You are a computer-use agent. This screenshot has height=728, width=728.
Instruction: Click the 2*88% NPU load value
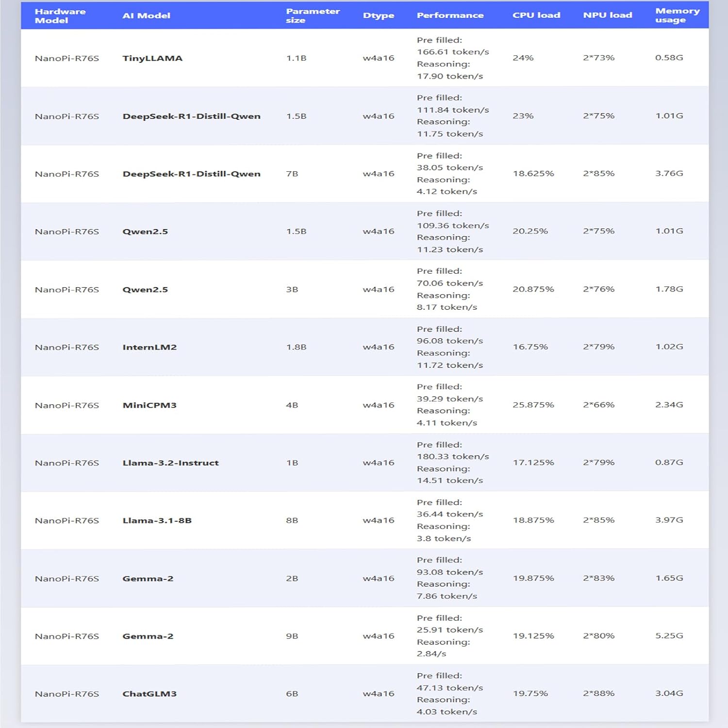[x=598, y=694]
